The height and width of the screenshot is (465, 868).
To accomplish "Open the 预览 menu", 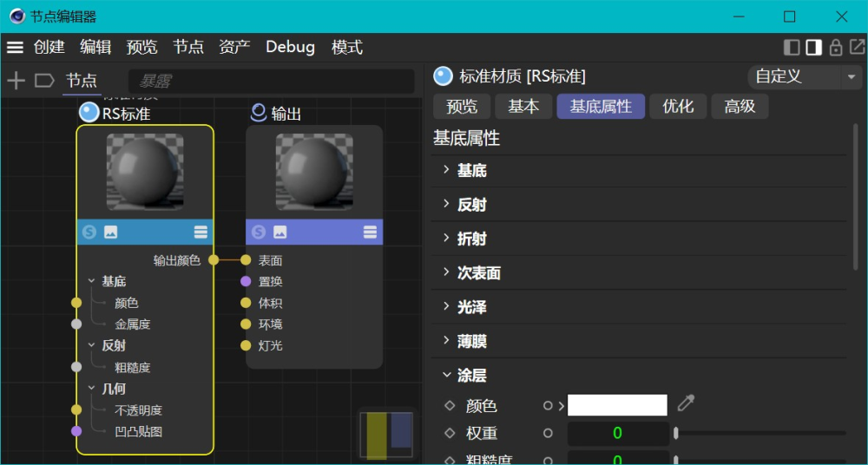I will click(x=141, y=48).
